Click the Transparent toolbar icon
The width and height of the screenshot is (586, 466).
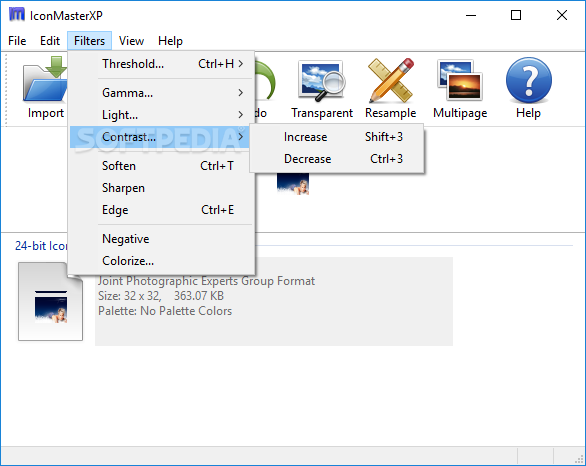point(321,80)
